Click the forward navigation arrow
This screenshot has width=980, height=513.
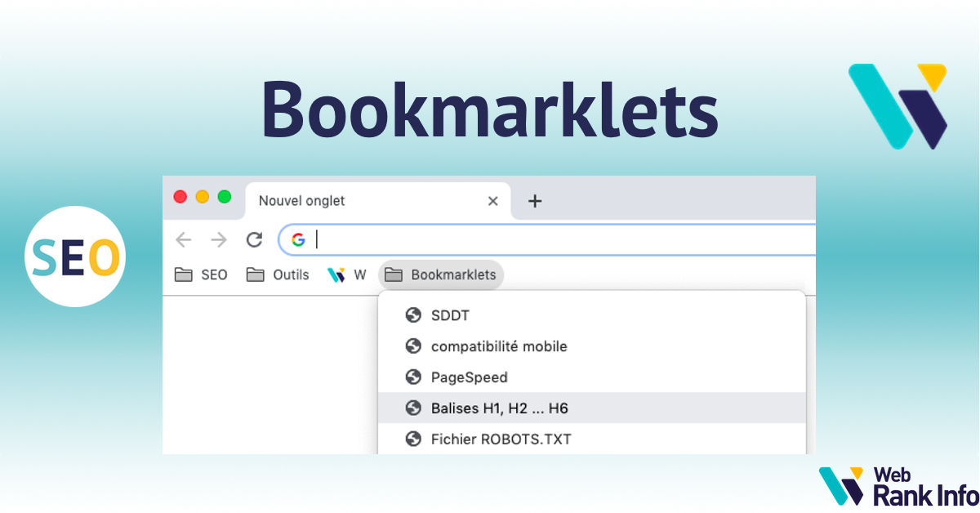tap(217, 239)
